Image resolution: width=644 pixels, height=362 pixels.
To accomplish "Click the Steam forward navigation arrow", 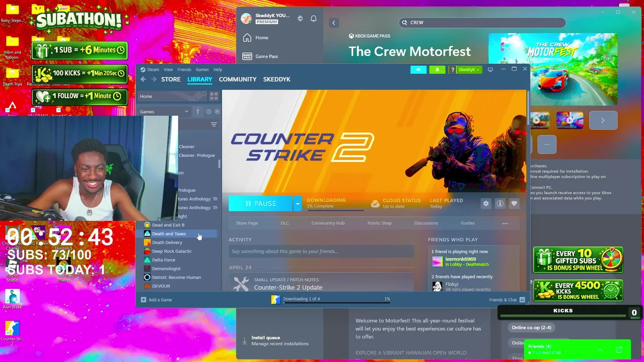I will click(x=154, y=79).
